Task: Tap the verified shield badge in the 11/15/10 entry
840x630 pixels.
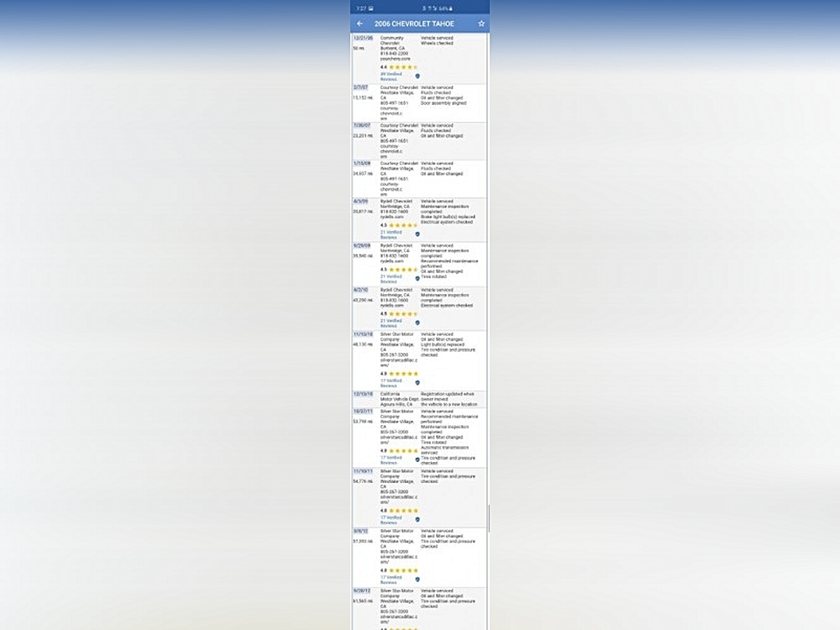Action: [x=417, y=382]
